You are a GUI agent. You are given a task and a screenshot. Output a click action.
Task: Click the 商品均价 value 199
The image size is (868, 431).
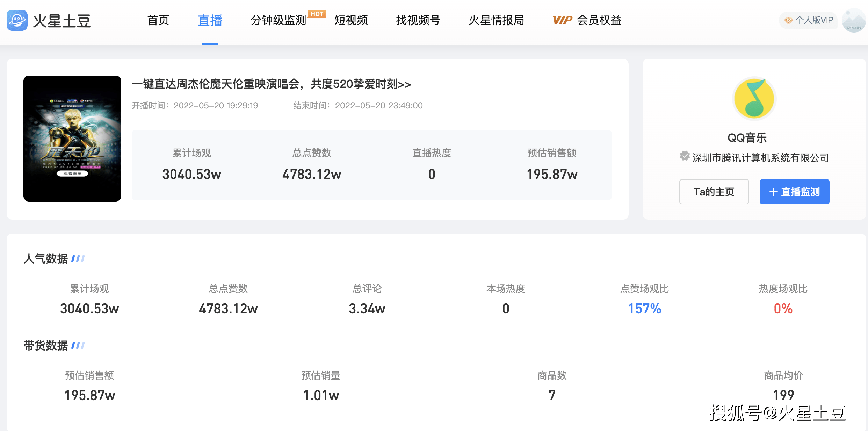click(x=783, y=395)
